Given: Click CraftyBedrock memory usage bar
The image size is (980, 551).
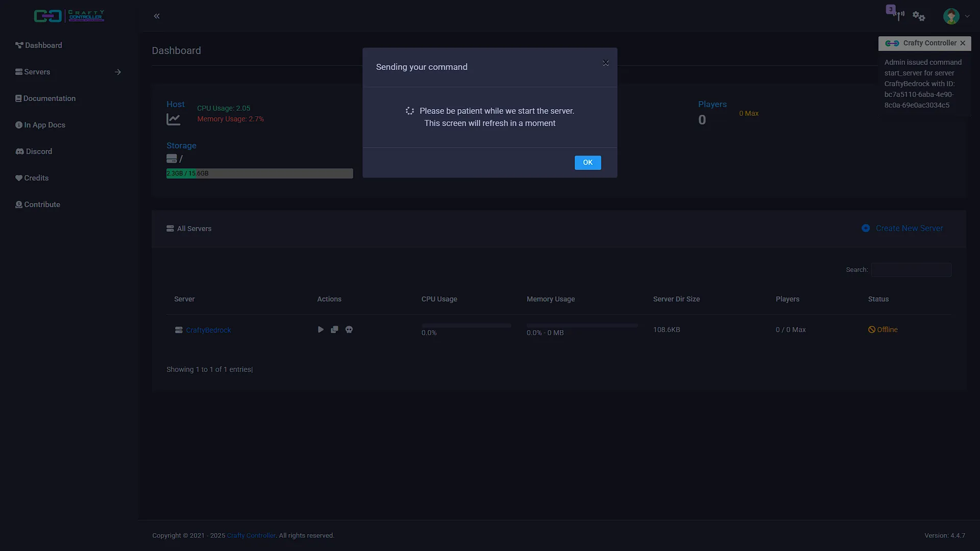Looking at the screenshot, I should pyautogui.click(x=582, y=325).
